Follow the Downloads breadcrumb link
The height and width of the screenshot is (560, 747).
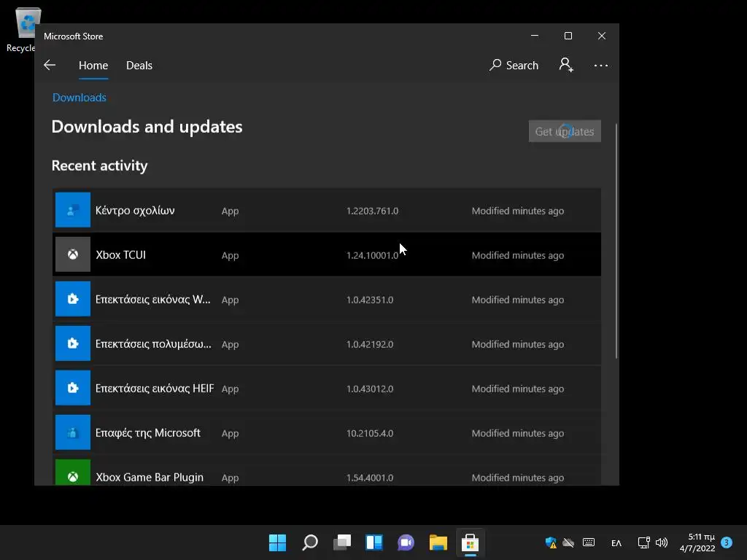coord(79,98)
